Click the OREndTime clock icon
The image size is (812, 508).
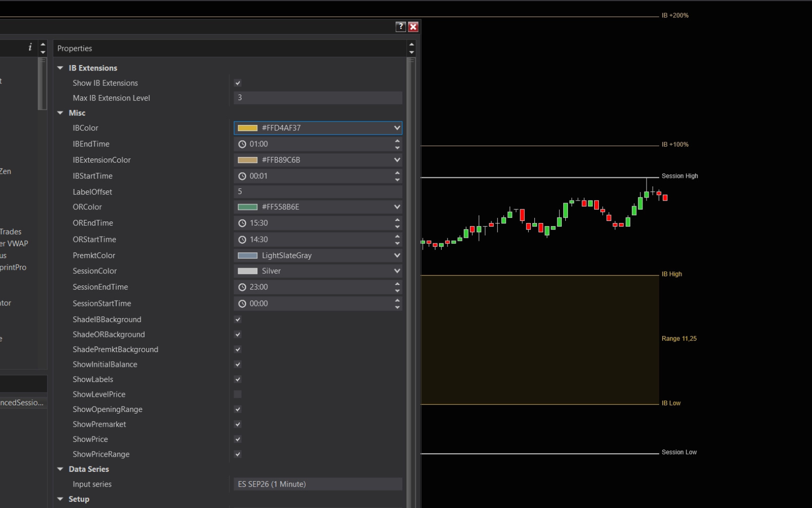(242, 223)
